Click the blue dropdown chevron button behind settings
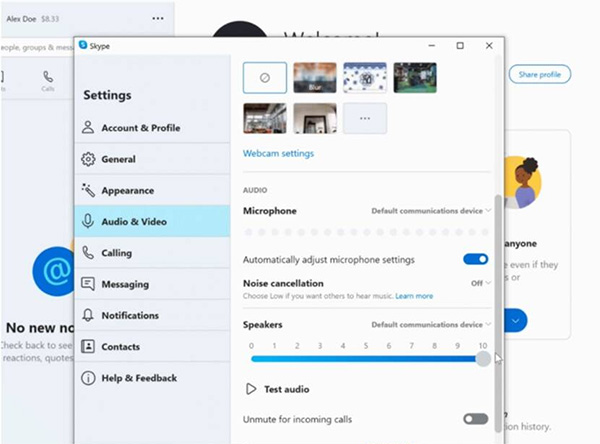 (515, 320)
